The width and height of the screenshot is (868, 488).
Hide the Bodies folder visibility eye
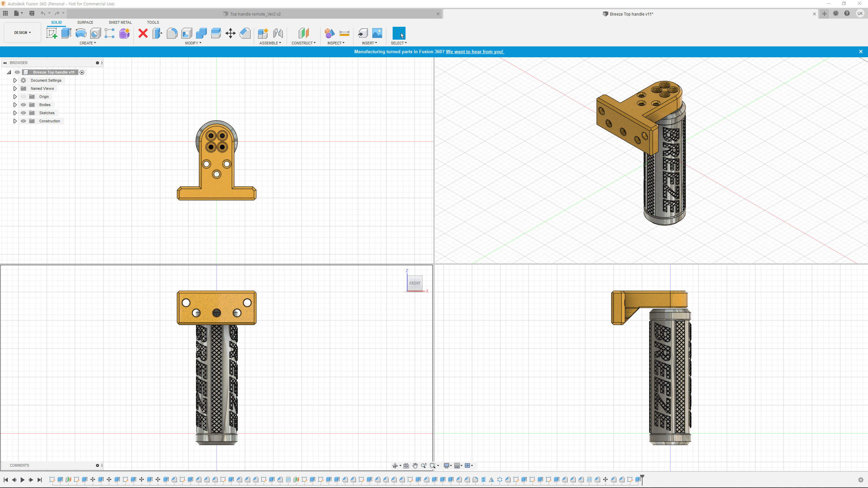coord(23,105)
